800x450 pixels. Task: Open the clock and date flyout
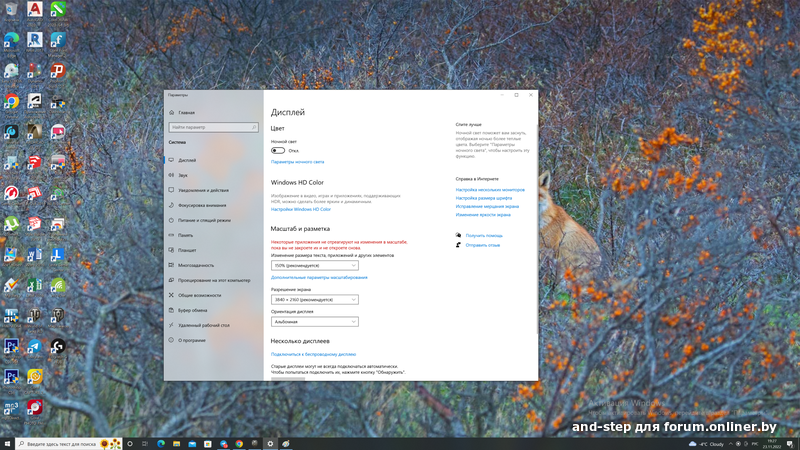tap(772, 444)
